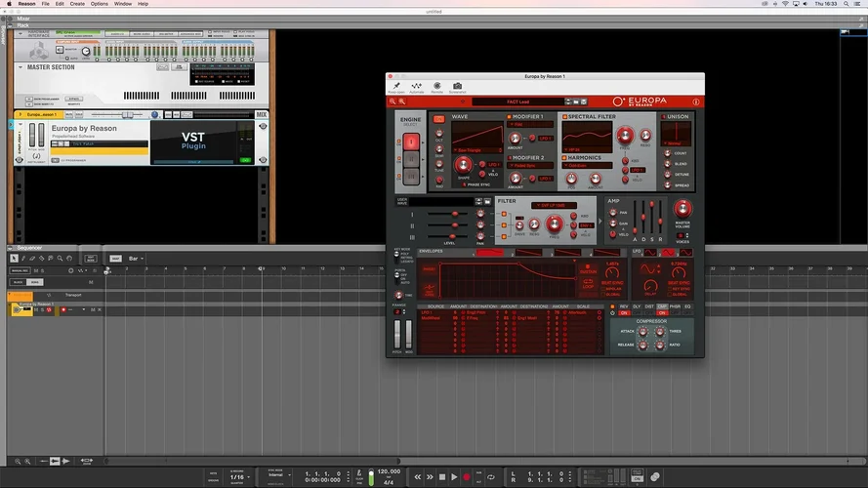Select Engine II button
Image resolution: width=868 pixels, height=488 pixels.
[411, 159]
